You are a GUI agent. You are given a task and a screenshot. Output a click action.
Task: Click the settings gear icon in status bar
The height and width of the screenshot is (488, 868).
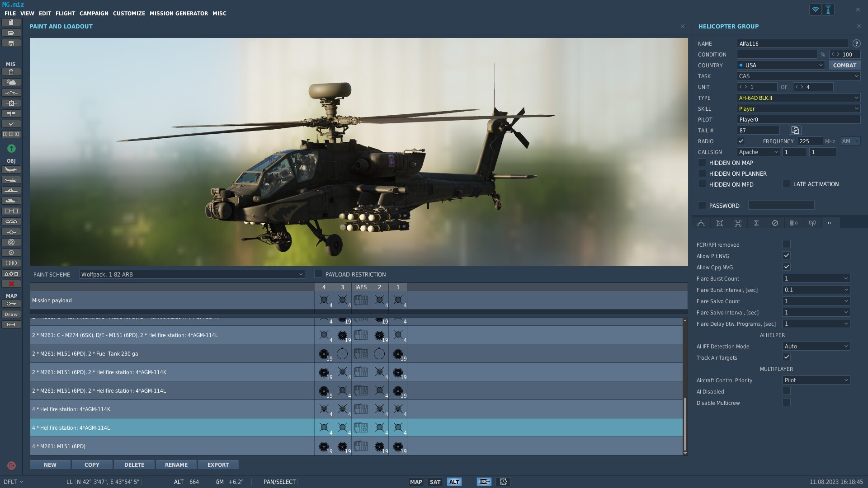click(x=503, y=482)
